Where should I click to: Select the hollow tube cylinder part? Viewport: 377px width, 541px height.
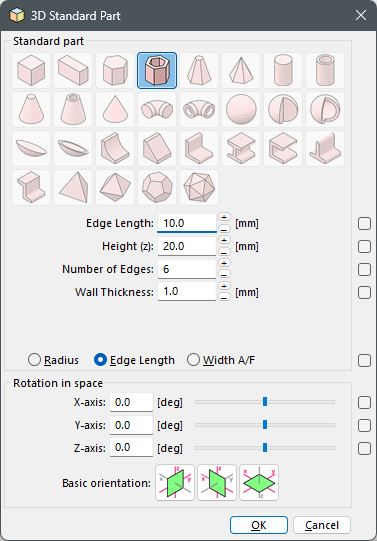325,70
